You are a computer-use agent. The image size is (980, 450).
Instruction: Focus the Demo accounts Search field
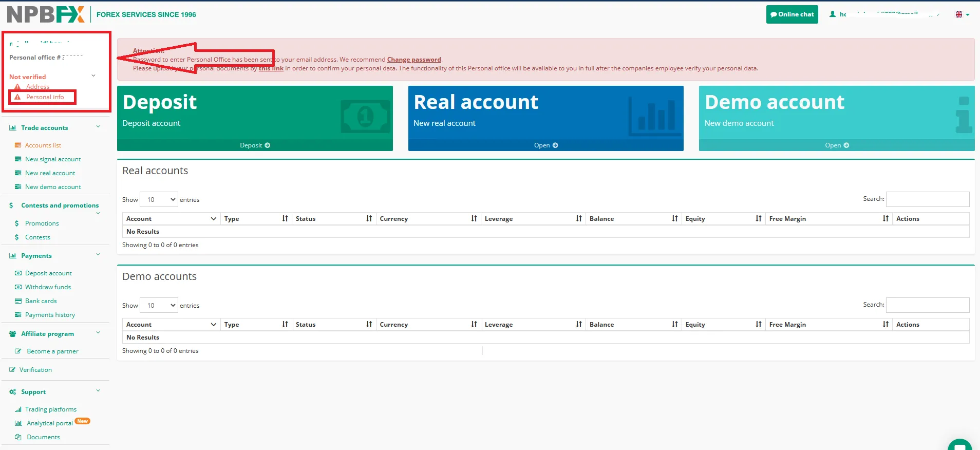point(927,305)
